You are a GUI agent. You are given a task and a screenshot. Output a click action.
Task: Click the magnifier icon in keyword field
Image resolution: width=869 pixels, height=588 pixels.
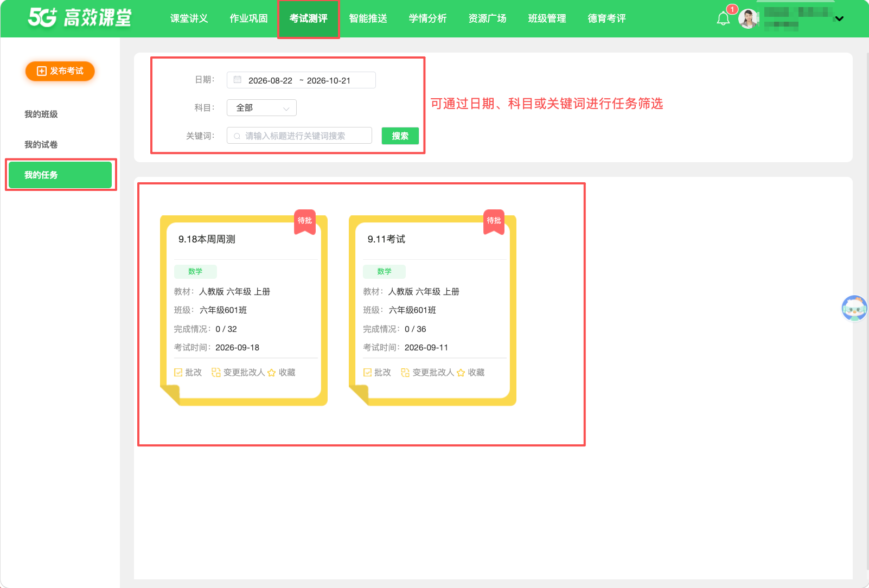(237, 136)
